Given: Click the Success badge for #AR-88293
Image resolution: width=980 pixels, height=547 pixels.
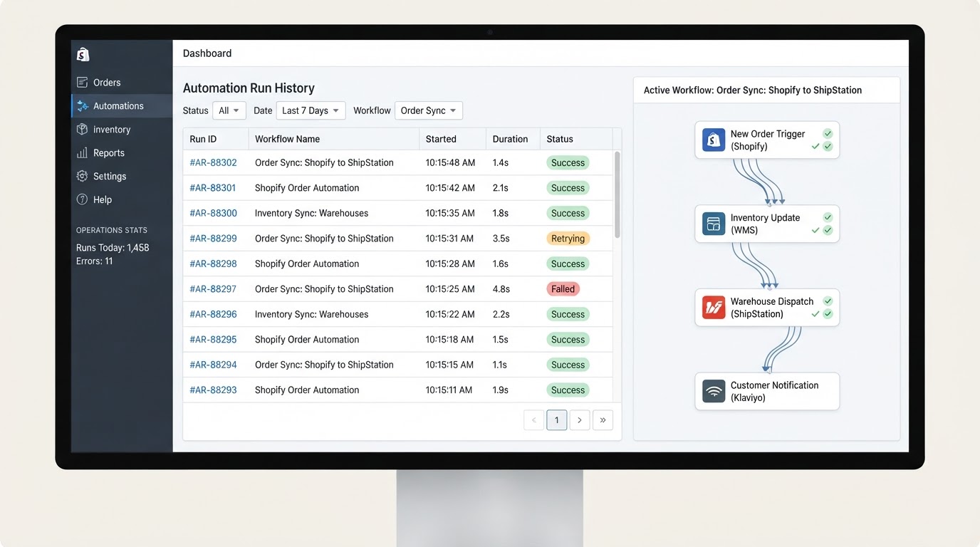Looking at the screenshot, I should (x=568, y=390).
